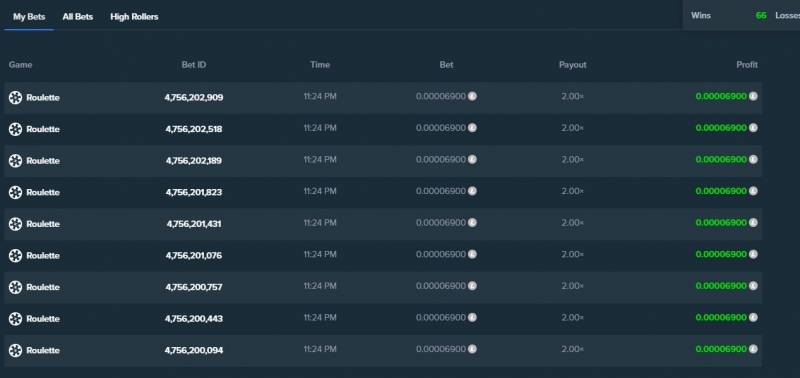Click roulette icon for bet 4,756,202,518

15,129
